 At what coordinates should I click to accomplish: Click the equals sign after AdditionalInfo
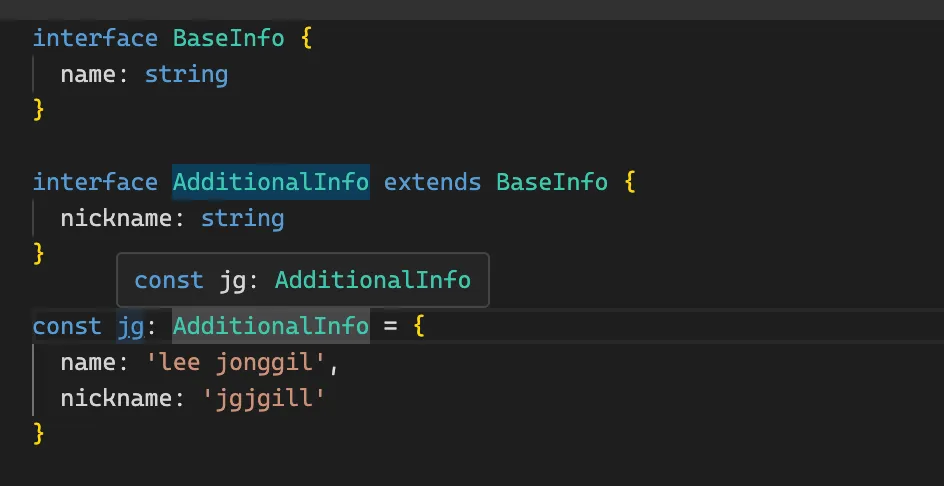click(391, 326)
